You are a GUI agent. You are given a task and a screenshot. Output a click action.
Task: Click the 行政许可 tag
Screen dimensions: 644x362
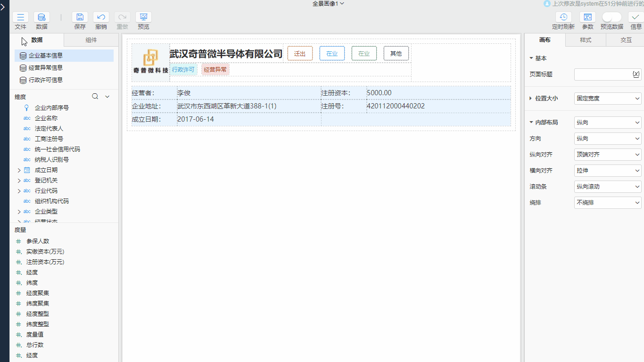pyautogui.click(x=183, y=69)
